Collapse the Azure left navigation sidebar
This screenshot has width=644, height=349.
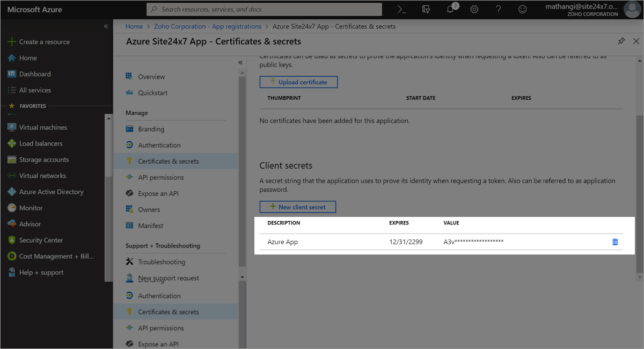point(106,26)
